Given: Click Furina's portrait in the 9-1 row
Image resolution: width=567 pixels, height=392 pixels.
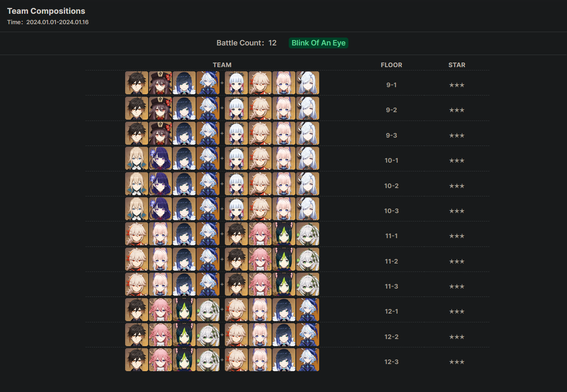Looking at the screenshot, I should [208, 83].
